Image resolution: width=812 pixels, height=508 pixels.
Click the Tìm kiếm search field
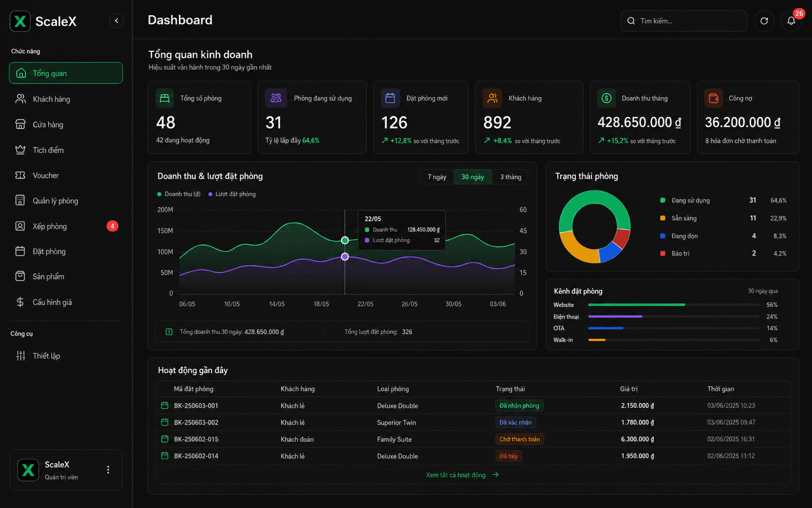[684, 21]
